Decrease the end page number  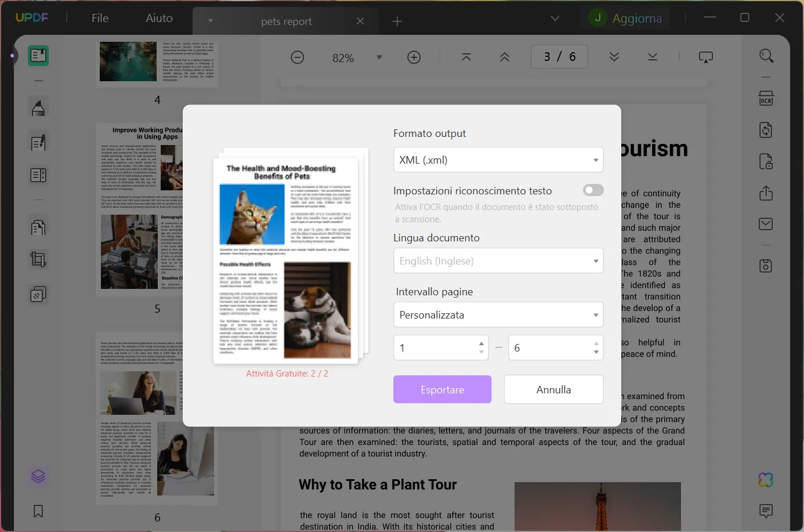point(596,352)
